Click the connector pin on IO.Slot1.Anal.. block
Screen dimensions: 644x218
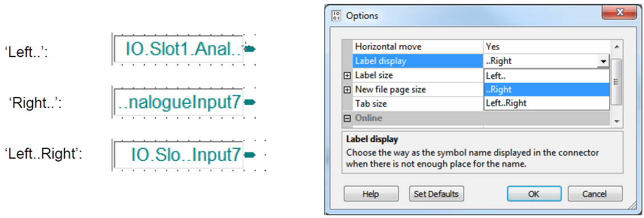249,49
